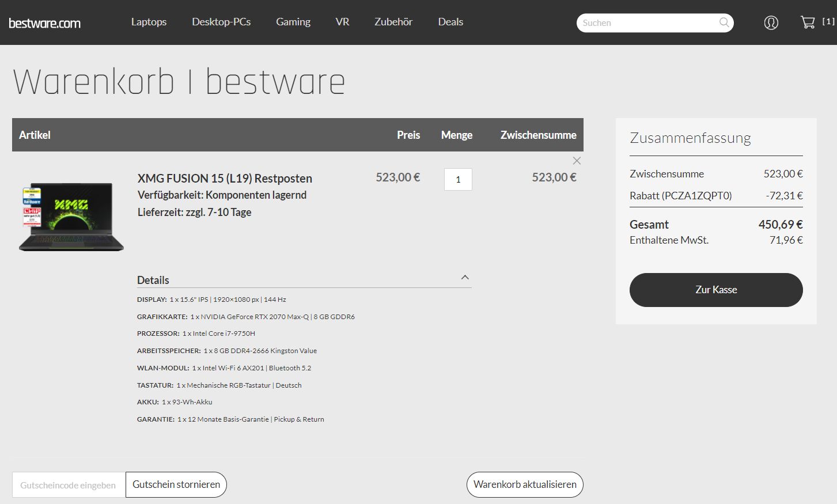Click the PROZESSOR Intel Core i7-9750H line
837x504 pixels.
(x=196, y=334)
